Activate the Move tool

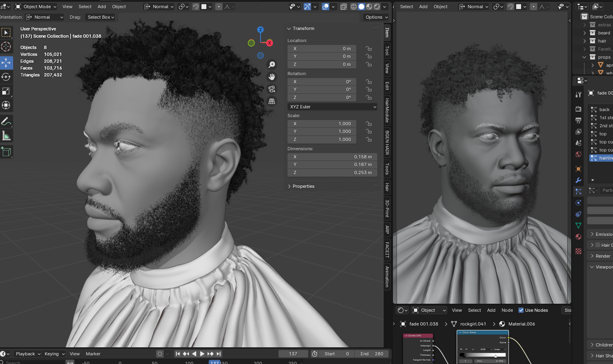point(6,62)
